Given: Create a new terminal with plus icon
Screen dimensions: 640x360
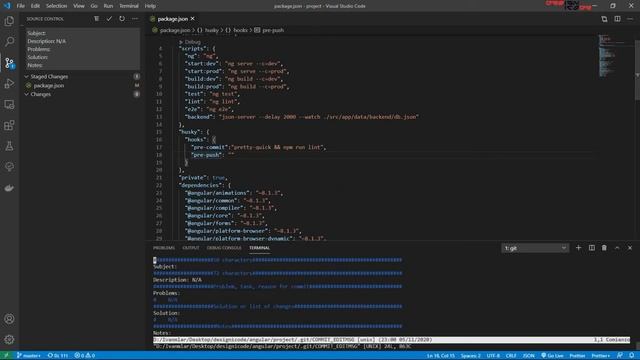Looking at the screenshot, I should 578,248.
